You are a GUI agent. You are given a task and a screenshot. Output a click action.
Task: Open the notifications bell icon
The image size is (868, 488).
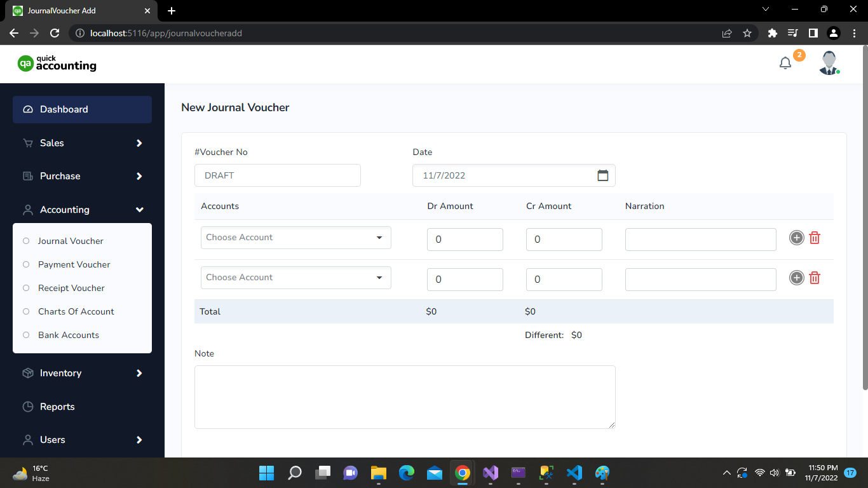785,63
